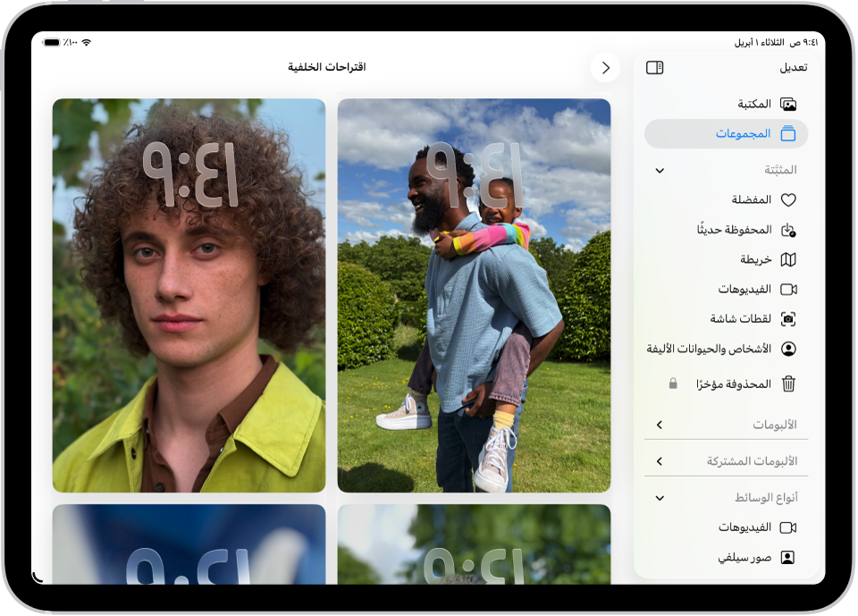
Task: Select the father carrying child wallpaper suggestion
Action: tap(474, 295)
